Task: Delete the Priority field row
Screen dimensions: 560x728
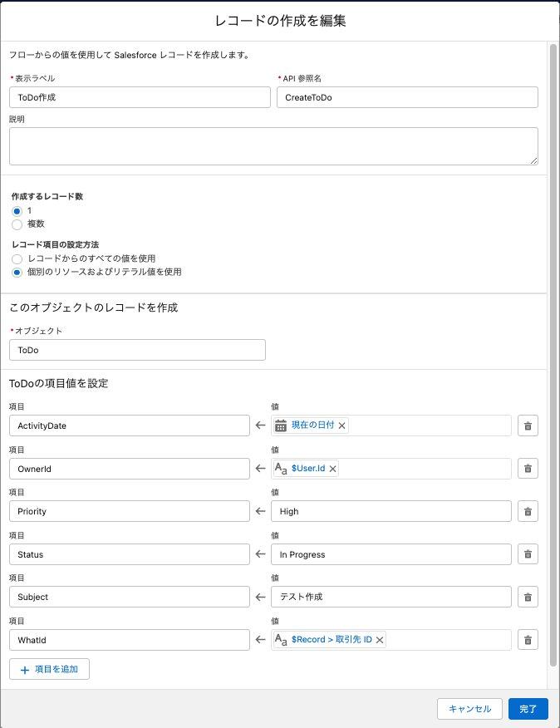Action: (528, 511)
